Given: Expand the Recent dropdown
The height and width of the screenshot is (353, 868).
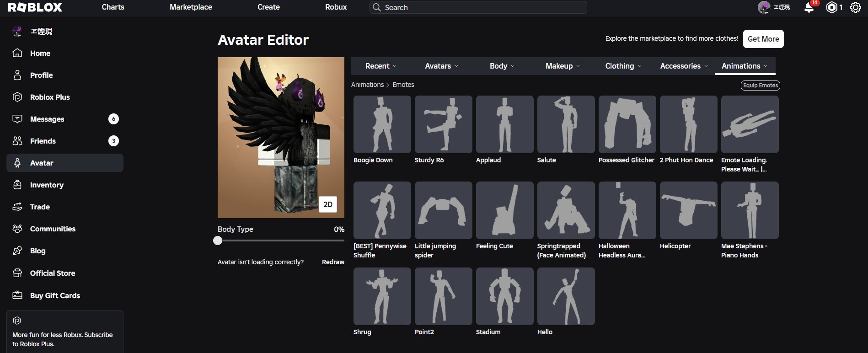Looking at the screenshot, I should pyautogui.click(x=381, y=66).
